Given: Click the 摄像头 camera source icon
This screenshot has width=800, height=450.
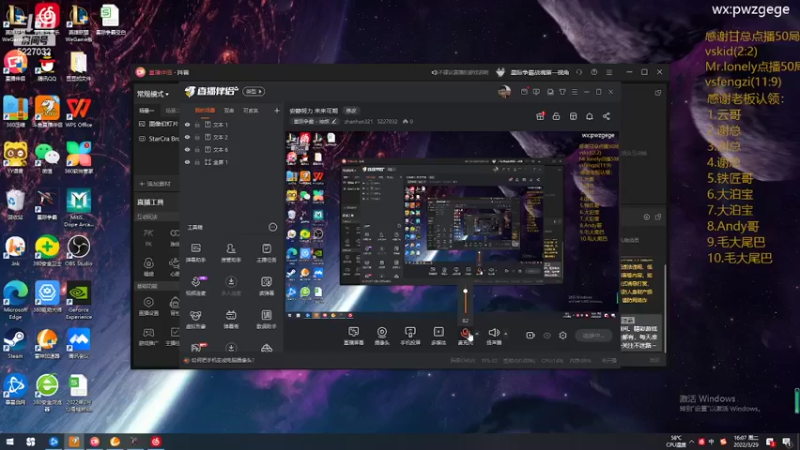Looking at the screenshot, I should coord(382,332).
